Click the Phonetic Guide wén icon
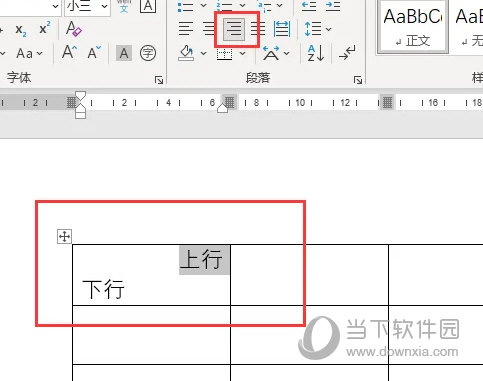The width and height of the screenshot is (483, 381). pyautogui.click(x=124, y=6)
